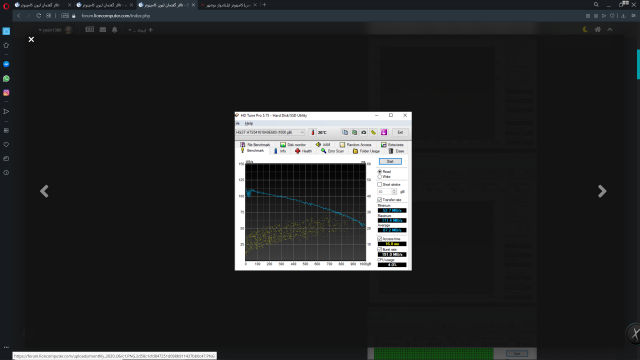Select the Write radio button in HD Tune

[x=380, y=177]
